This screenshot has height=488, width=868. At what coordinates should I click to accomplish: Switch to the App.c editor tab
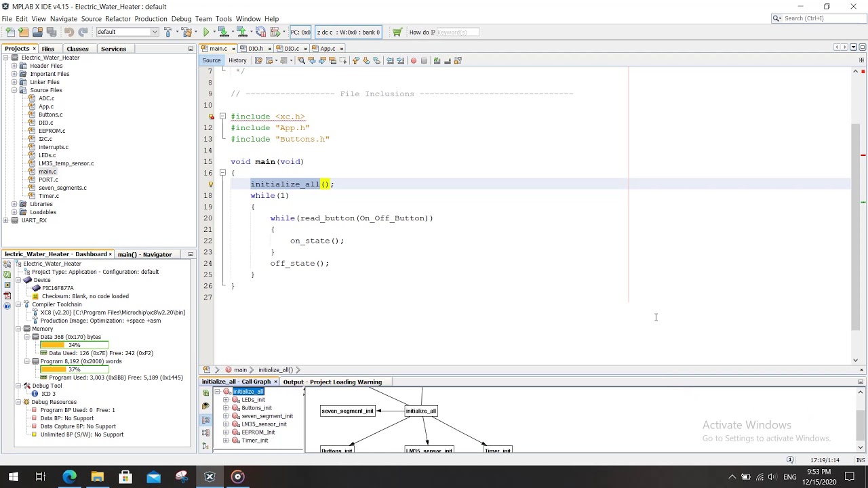click(x=328, y=49)
